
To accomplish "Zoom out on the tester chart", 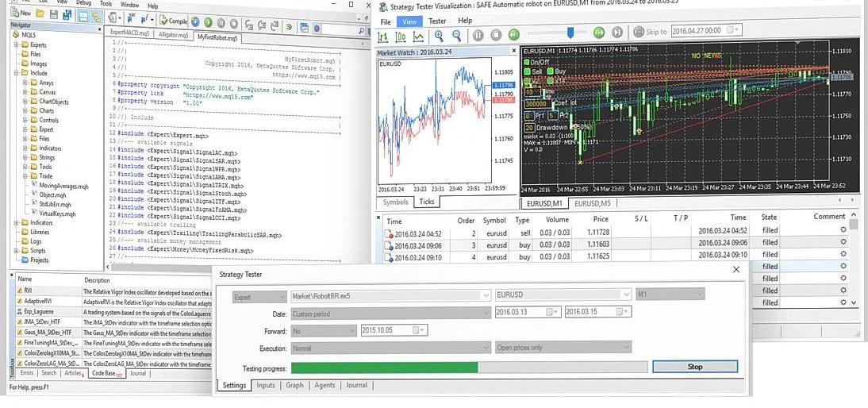I will [457, 36].
